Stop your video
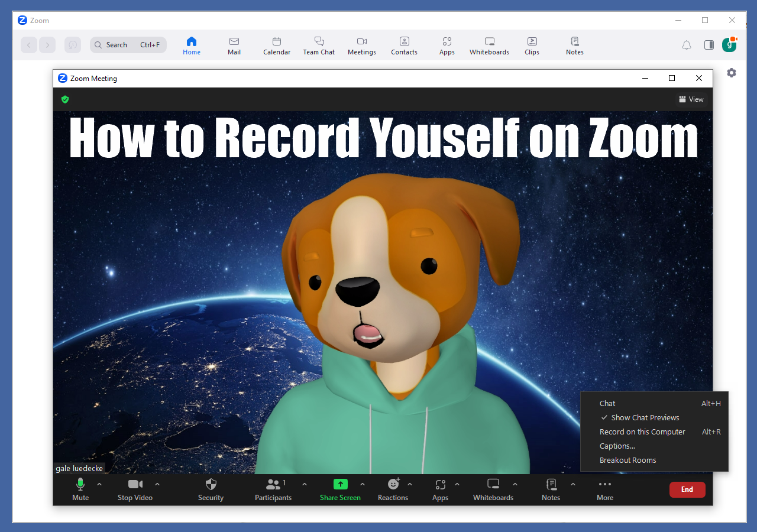This screenshot has width=757, height=532. point(134,489)
